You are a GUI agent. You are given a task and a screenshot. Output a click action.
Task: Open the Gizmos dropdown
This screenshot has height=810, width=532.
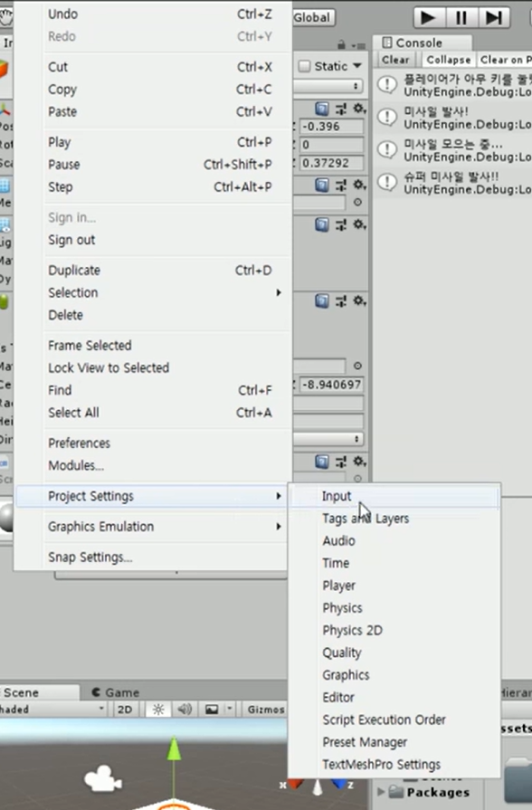point(266,710)
